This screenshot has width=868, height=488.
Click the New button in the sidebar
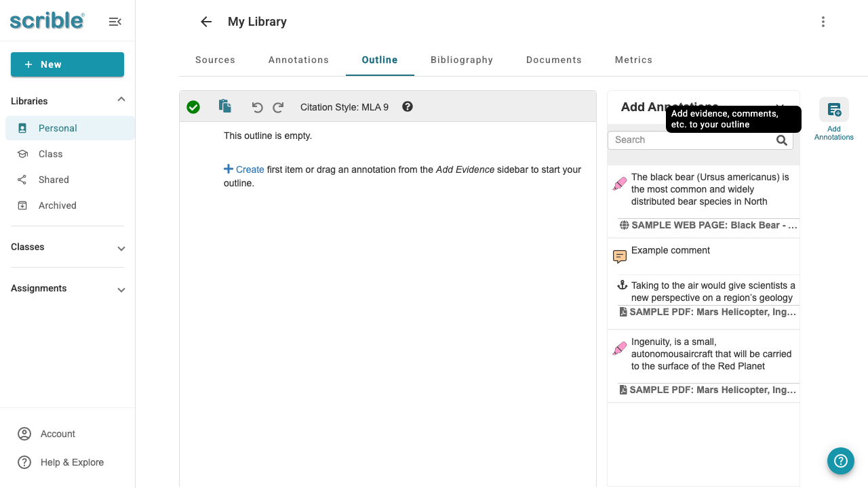(x=67, y=64)
